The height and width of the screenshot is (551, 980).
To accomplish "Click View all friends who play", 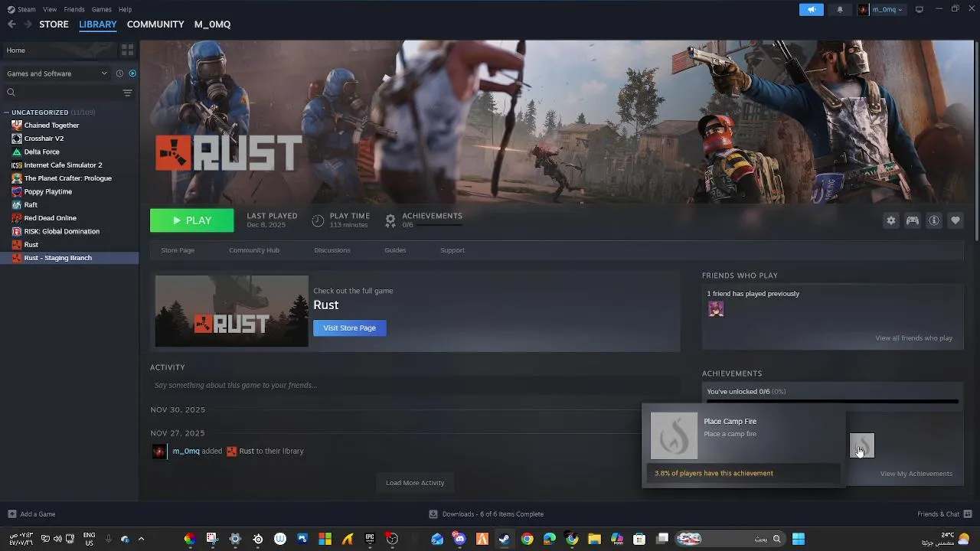I will pyautogui.click(x=914, y=338).
